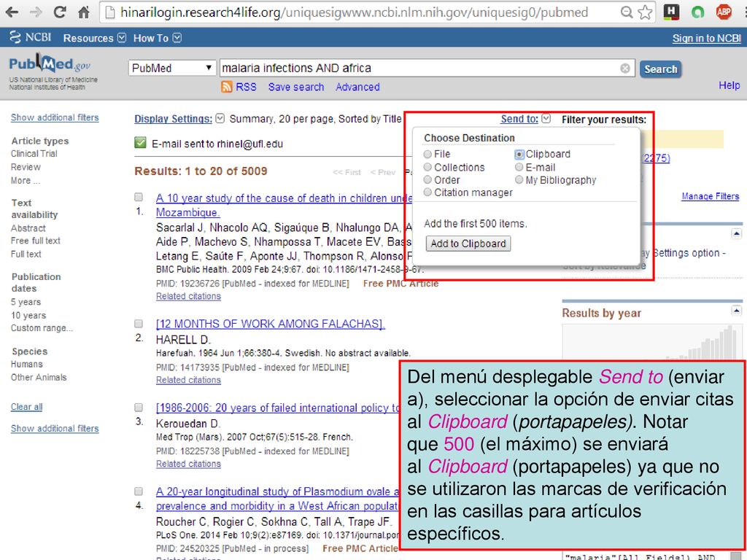The width and height of the screenshot is (747, 560).
Task: Open the Adblock Plus extension icon
Action: point(724,12)
